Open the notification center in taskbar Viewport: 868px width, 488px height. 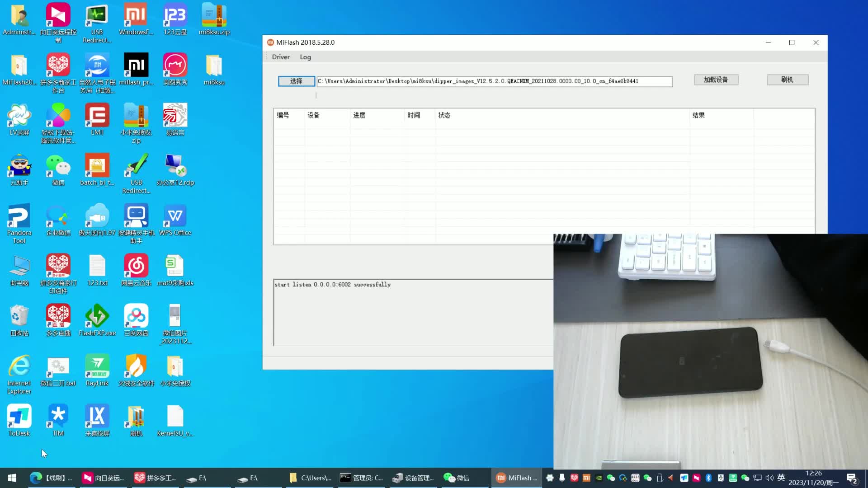[x=852, y=478]
